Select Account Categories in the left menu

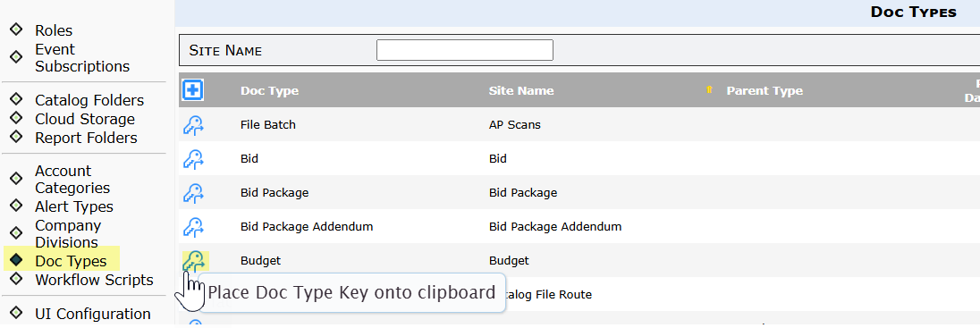coord(72,180)
